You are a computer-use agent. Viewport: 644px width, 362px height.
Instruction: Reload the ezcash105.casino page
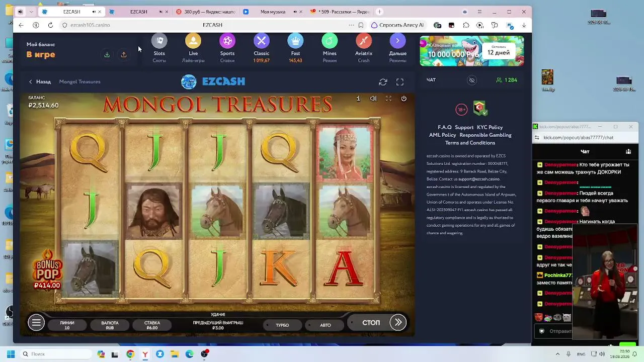click(50, 25)
